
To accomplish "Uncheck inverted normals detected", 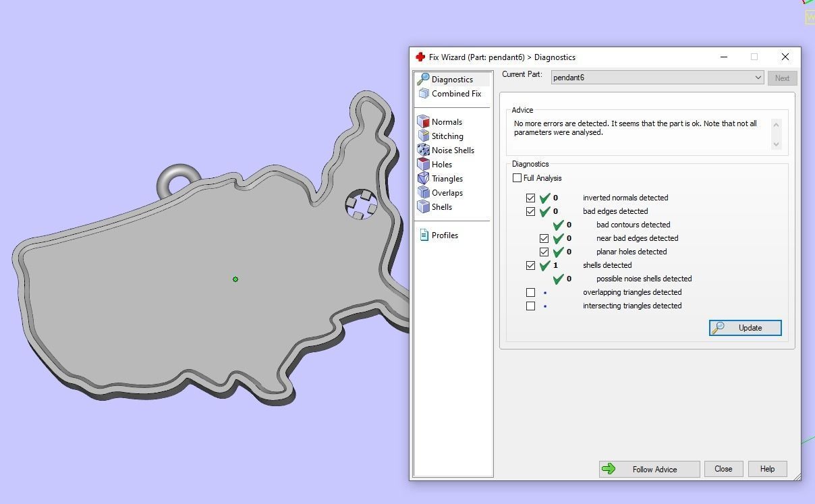I will (x=530, y=198).
